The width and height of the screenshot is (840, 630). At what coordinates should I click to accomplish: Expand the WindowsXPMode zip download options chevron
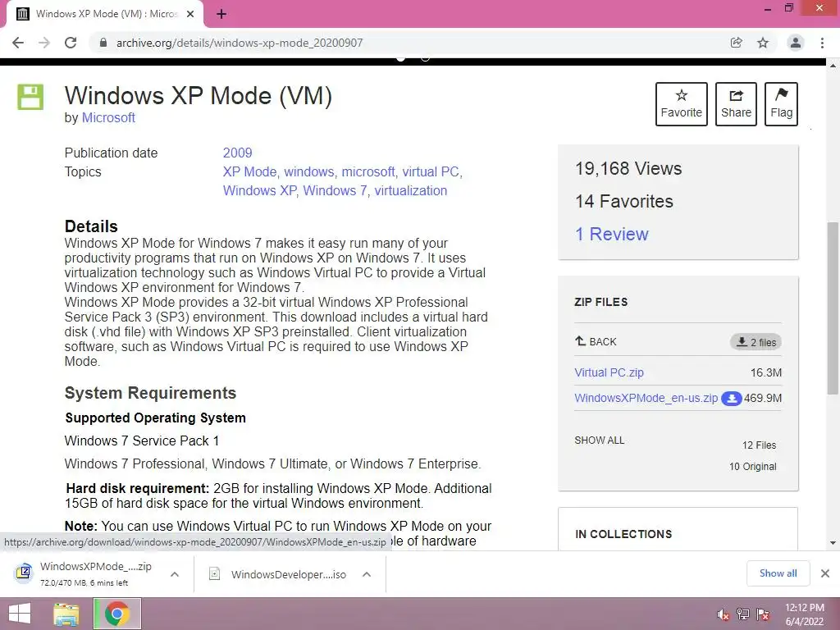click(175, 574)
